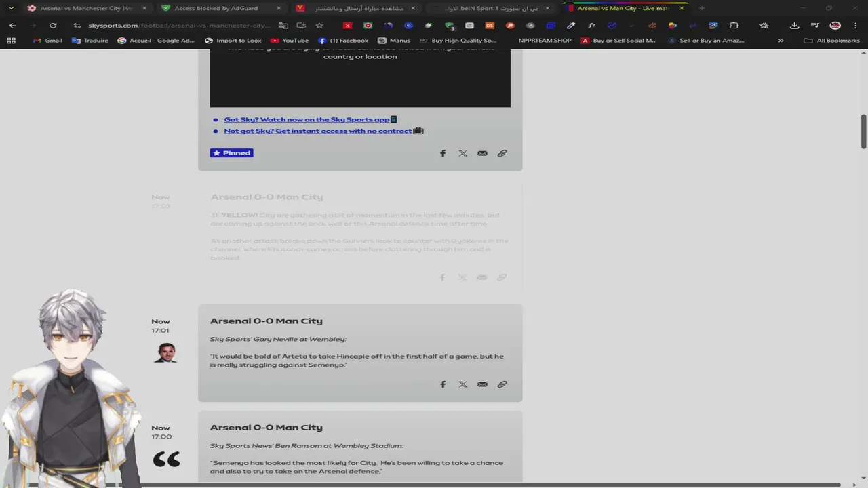Click the vertical page scrollbar thumb
The height and width of the screenshot is (488, 868).
(x=864, y=131)
